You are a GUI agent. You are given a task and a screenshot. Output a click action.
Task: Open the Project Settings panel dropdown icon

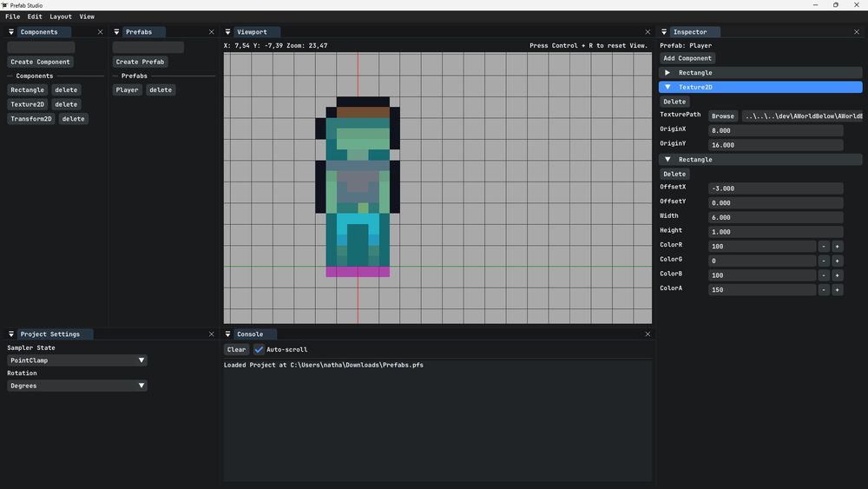pos(11,334)
